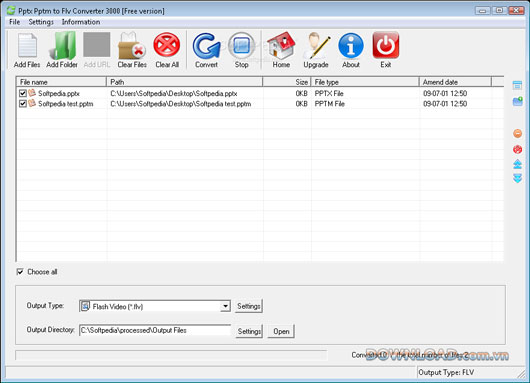This screenshot has height=383, width=530.
Task: Click the Open output directory button
Action: (x=281, y=331)
